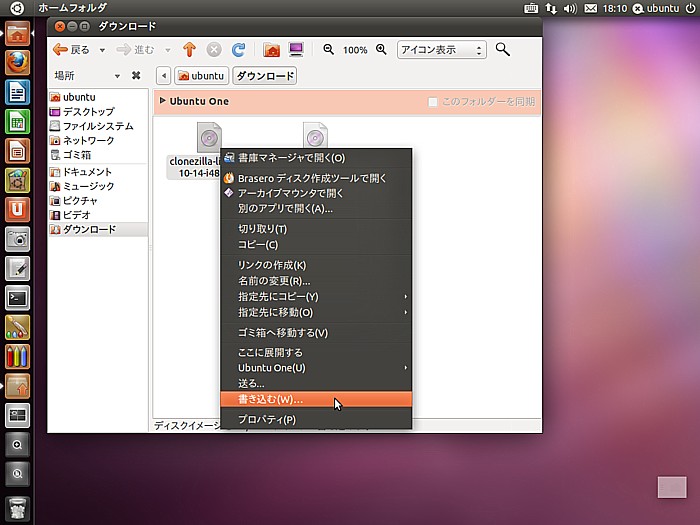Choose コピー(C) from context menu
Viewport: 700px width, 525px height.
(316, 245)
